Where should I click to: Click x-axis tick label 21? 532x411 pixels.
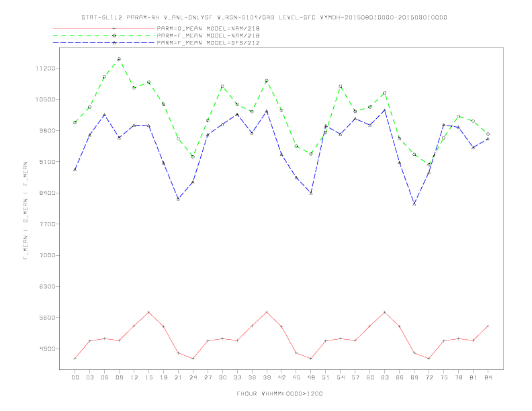[x=178, y=377]
